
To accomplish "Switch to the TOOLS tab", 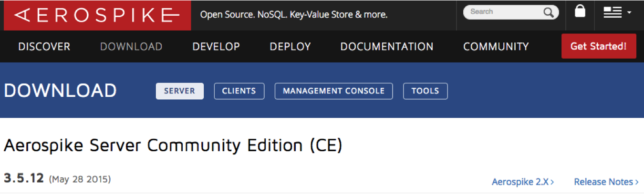I will click(426, 91).
